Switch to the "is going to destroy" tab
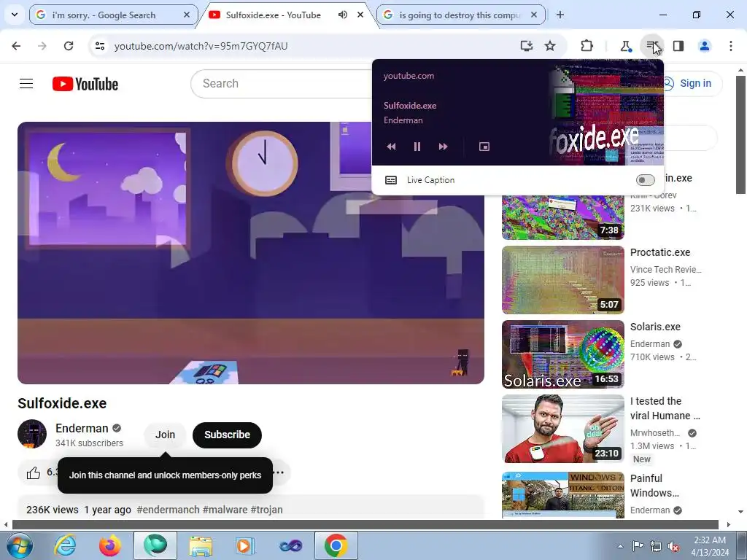The width and height of the screenshot is (747, 560). point(461,15)
